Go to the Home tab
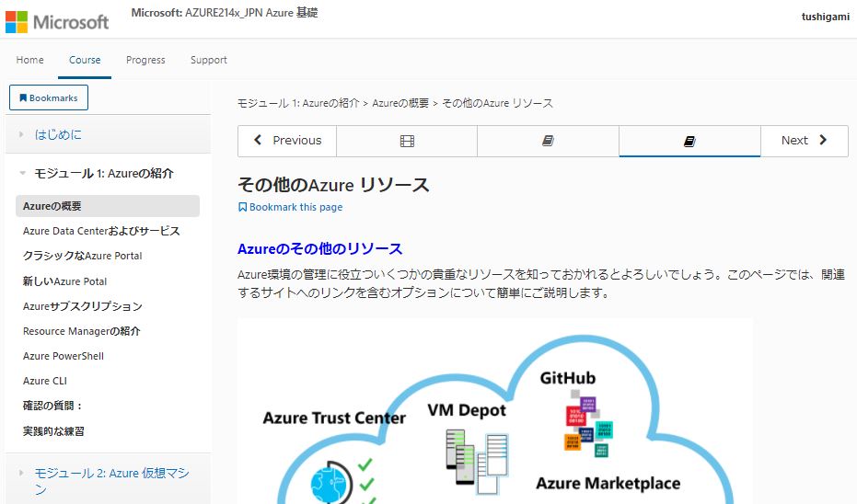Image resolution: width=857 pixels, height=504 pixels. pyautogui.click(x=30, y=60)
